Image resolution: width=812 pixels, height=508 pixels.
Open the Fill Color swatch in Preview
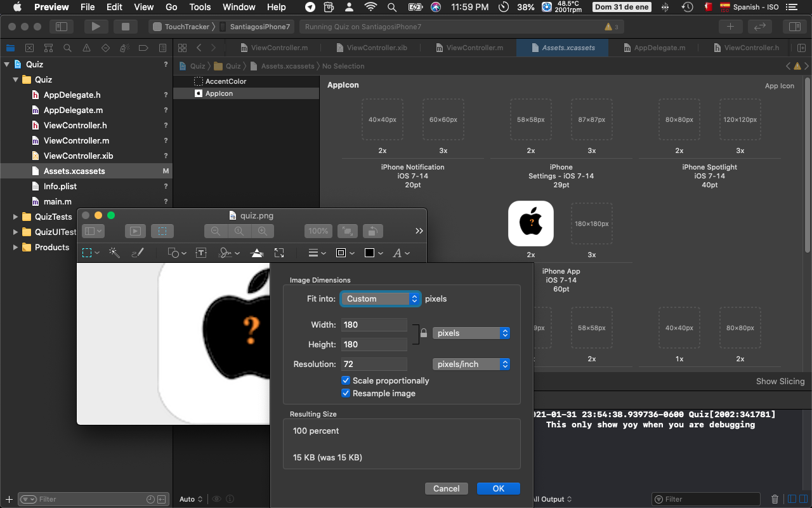[372, 253]
